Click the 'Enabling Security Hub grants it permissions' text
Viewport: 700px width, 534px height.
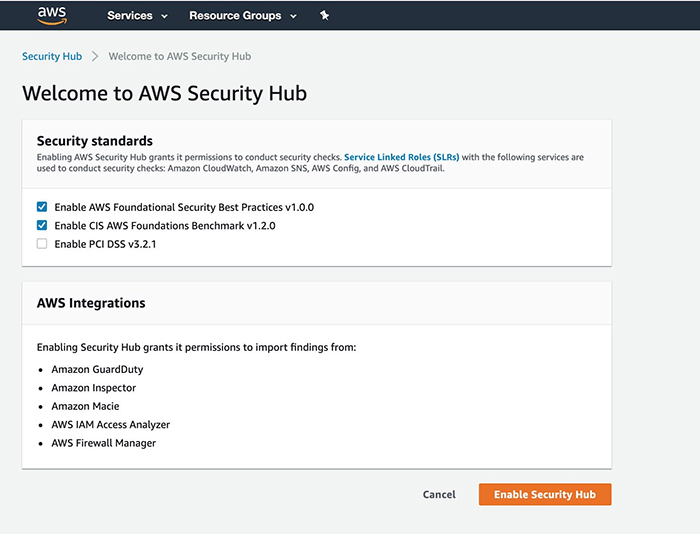click(x=196, y=347)
